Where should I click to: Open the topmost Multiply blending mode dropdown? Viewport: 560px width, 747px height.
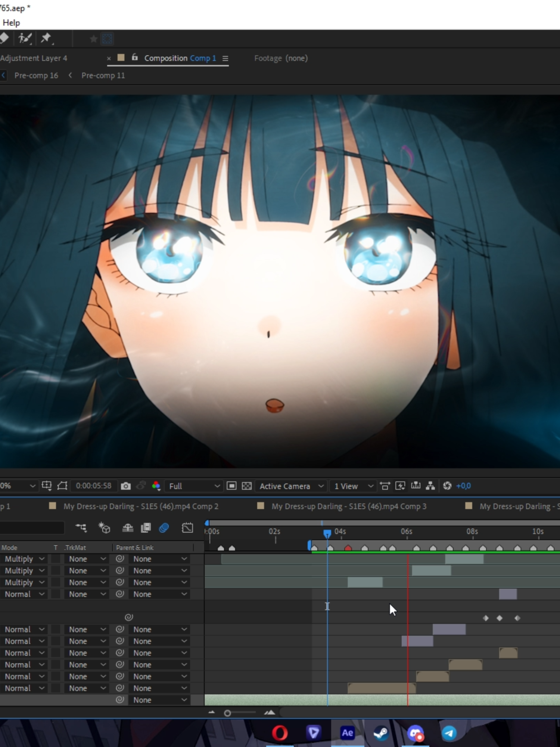(x=24, y=559)
